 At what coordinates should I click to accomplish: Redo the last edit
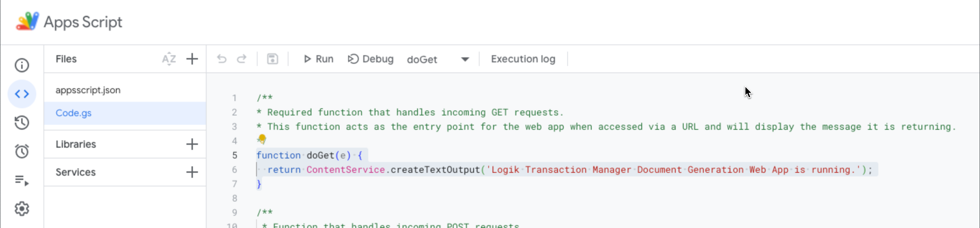coord(241,59)
